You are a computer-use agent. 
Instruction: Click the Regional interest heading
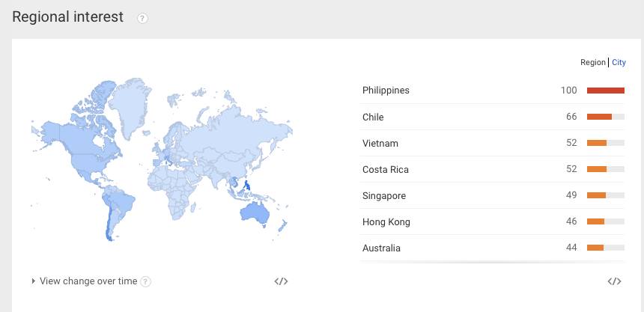point(67,17)
